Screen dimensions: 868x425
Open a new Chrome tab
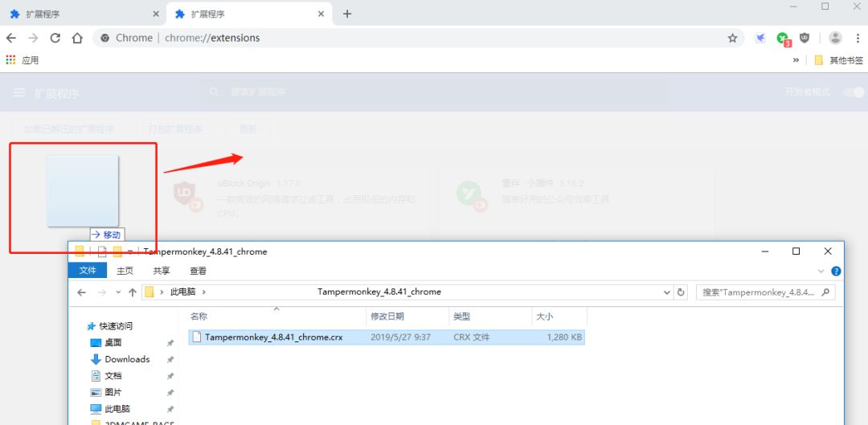pyautogui.click(x=347, y=14)
